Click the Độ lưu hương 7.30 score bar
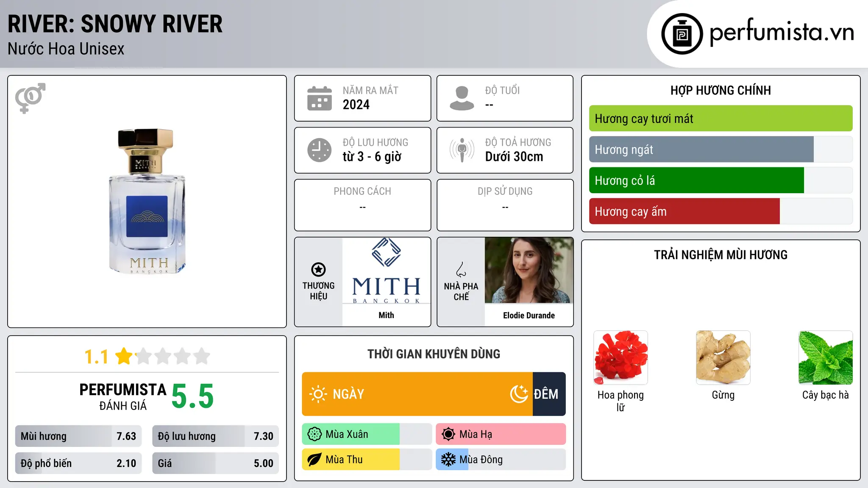 pos(215,436)
